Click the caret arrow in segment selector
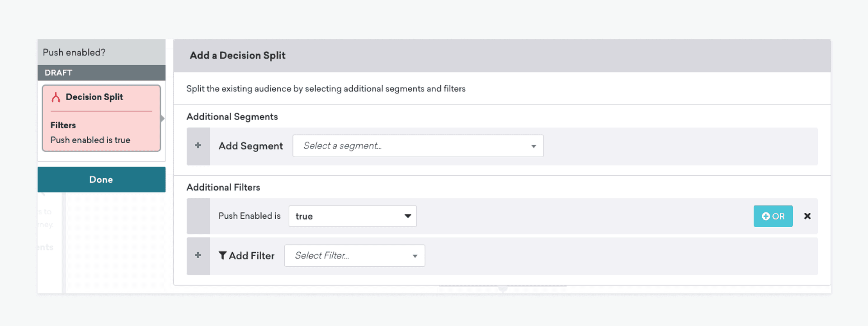Screen dimensions: 868x326 click(x=533, y=146)
